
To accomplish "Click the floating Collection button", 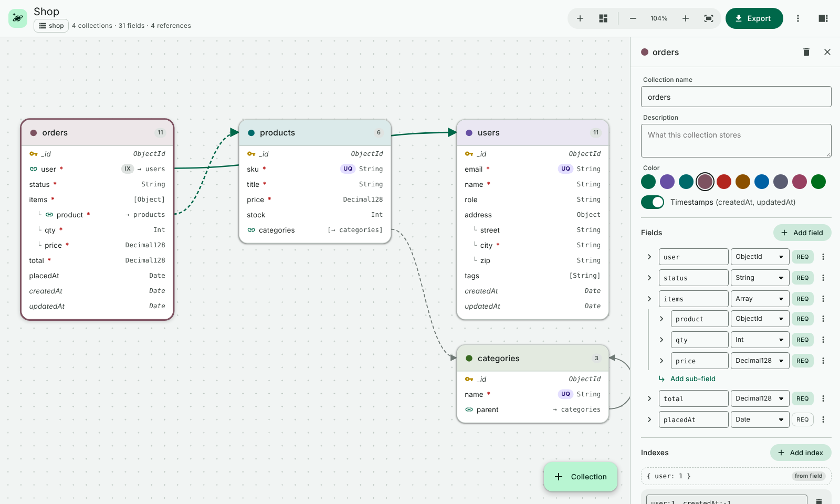I will point(581,477).
